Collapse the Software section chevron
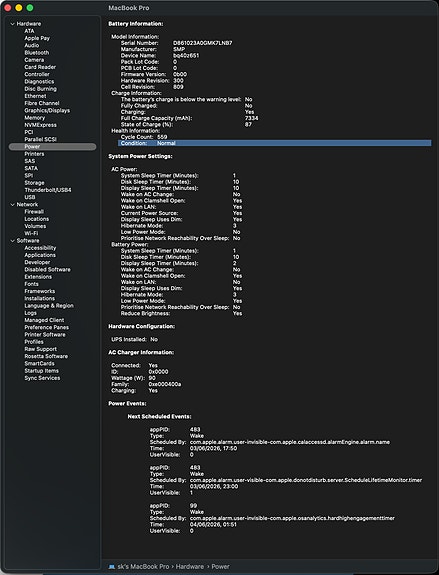 12,241
